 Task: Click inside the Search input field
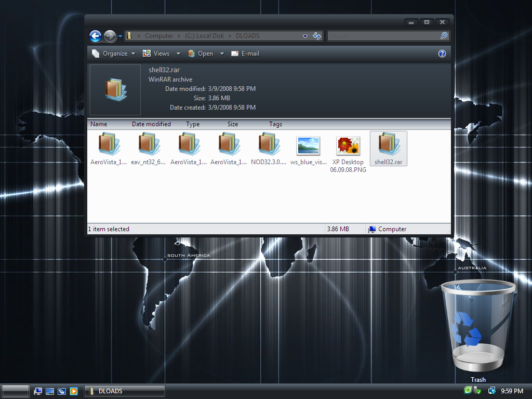click(383, 36)
